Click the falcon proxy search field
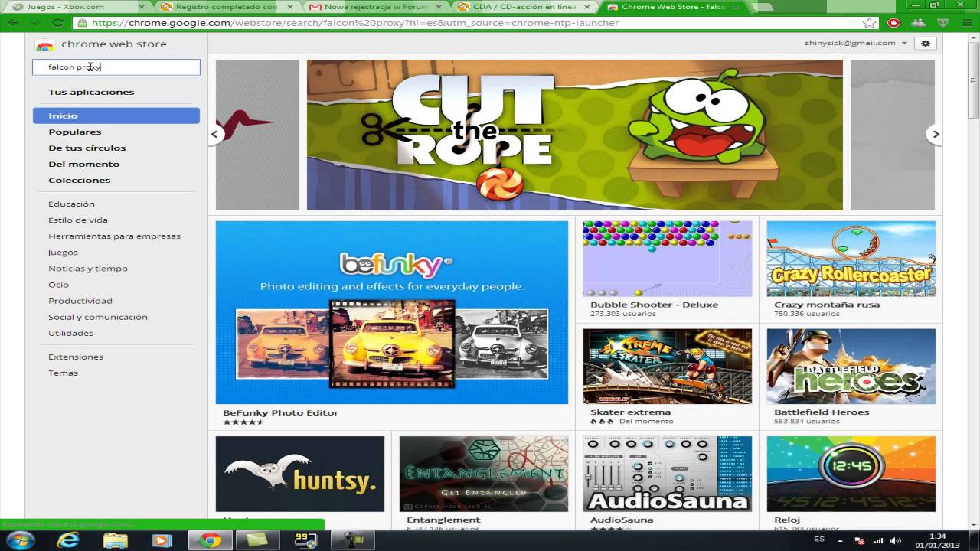Viewport: 980px width, 551px height. click(x=116, y=67)
